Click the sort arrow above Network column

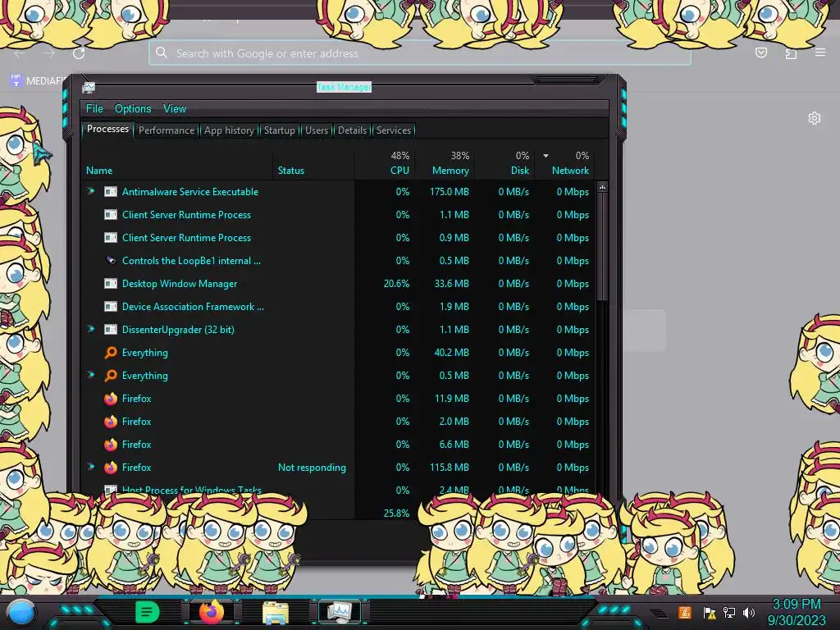click(x=546, y=156)
